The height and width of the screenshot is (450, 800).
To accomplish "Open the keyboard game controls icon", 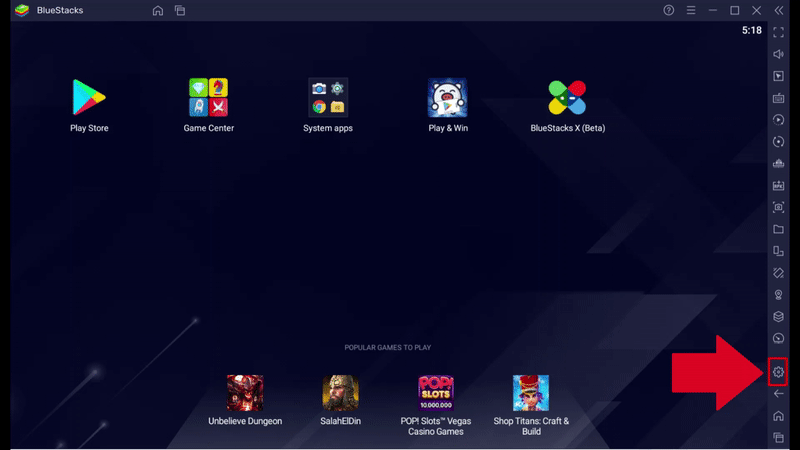I will click(x=778, y=98).
